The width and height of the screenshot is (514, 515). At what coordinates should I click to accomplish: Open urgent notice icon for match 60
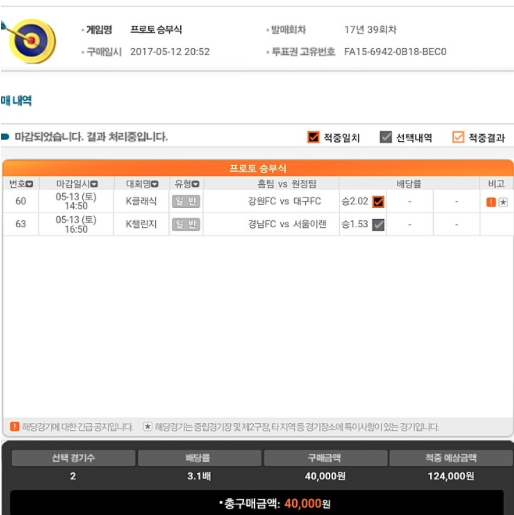(491, 202)
